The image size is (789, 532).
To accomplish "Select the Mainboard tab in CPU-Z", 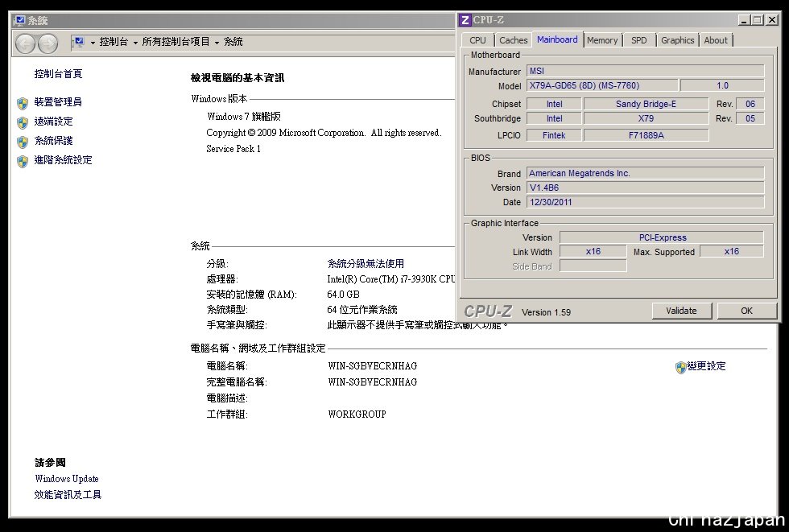I will click(557, 39).
